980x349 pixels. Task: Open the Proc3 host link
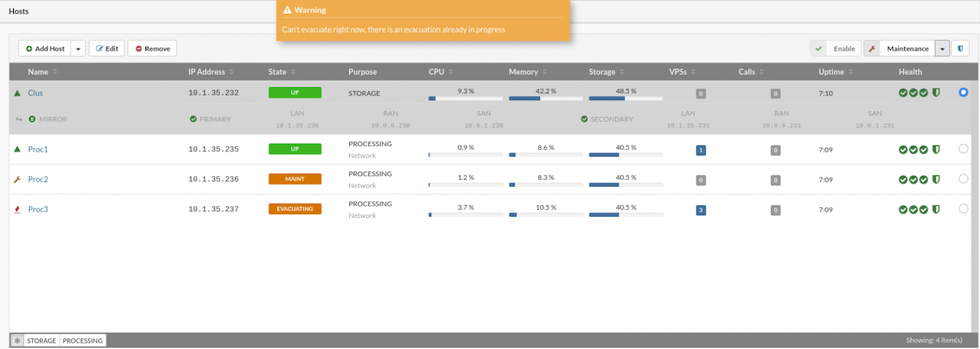tap(38, 209)
